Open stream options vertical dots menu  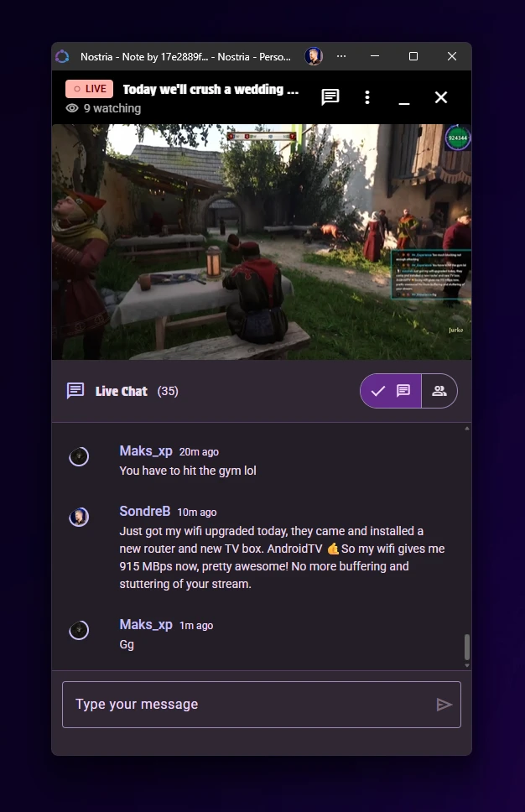[367, 97]
